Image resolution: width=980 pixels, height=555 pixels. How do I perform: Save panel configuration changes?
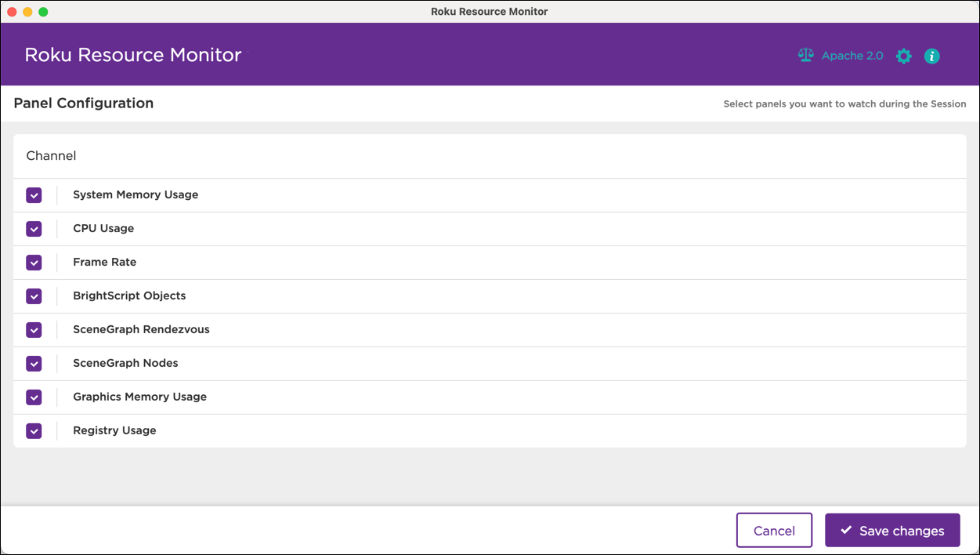(x=892, y=530)
